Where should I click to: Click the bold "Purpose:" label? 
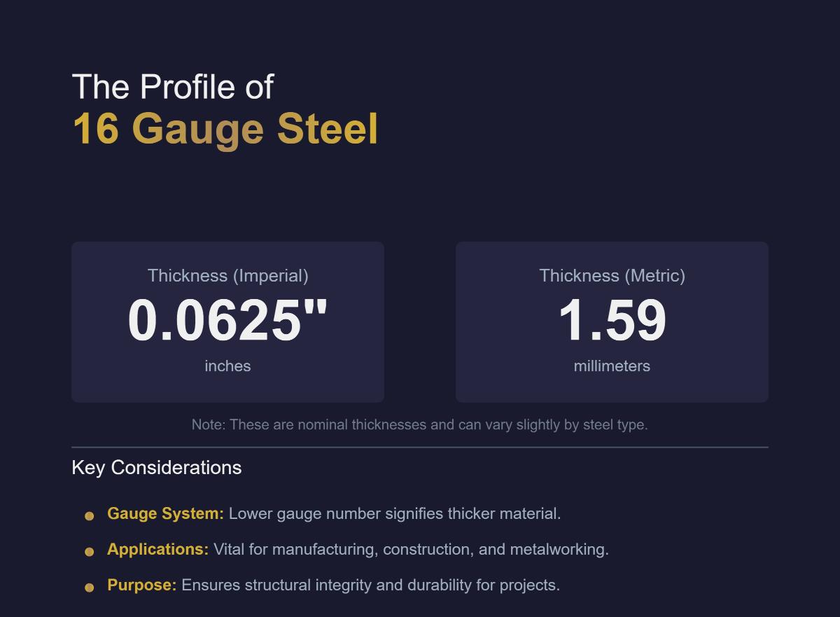(x=141, y=585)
